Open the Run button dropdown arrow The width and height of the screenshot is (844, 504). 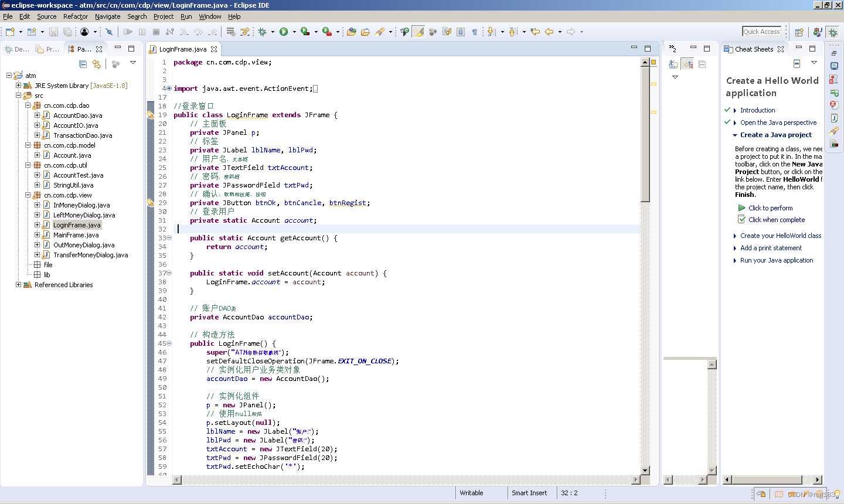(x=294, y=32)
